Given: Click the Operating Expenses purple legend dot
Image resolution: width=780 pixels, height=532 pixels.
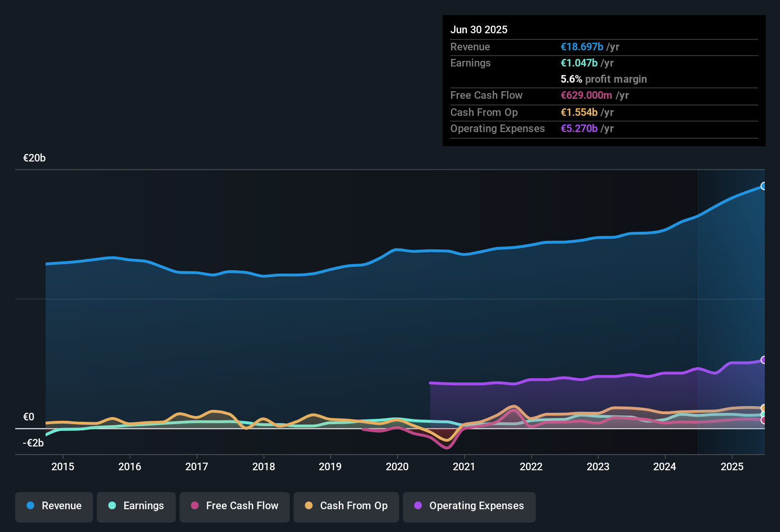Looking at the screenshot, I should [418, 506].
